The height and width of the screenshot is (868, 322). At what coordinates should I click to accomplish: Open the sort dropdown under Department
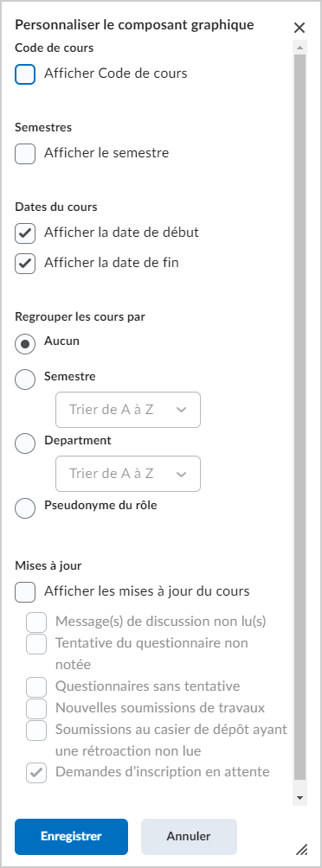tap(128, 473)
